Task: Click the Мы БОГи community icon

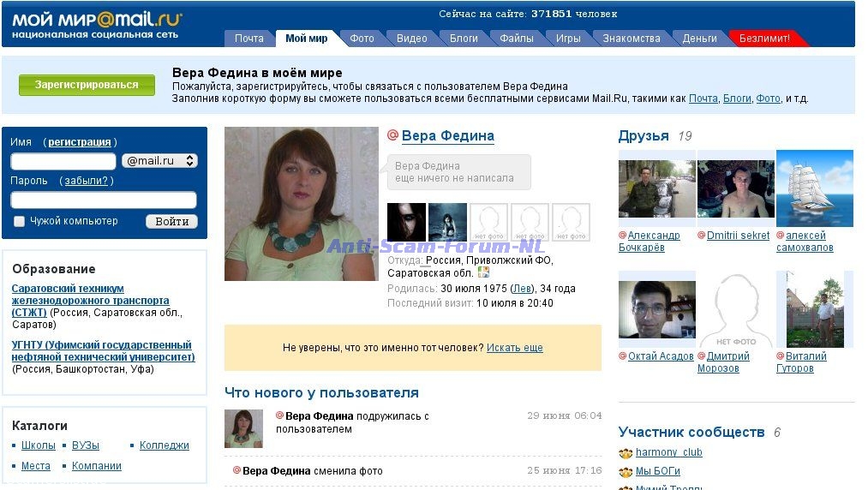Action: 626,471
